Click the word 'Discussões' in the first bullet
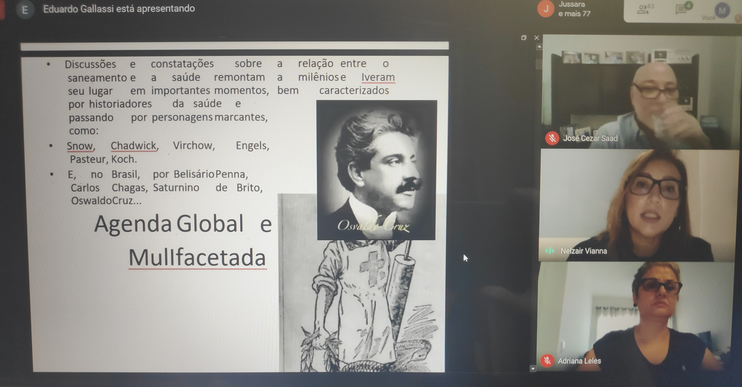The width and height of the screenshot is (742, 387). [90, 64]
